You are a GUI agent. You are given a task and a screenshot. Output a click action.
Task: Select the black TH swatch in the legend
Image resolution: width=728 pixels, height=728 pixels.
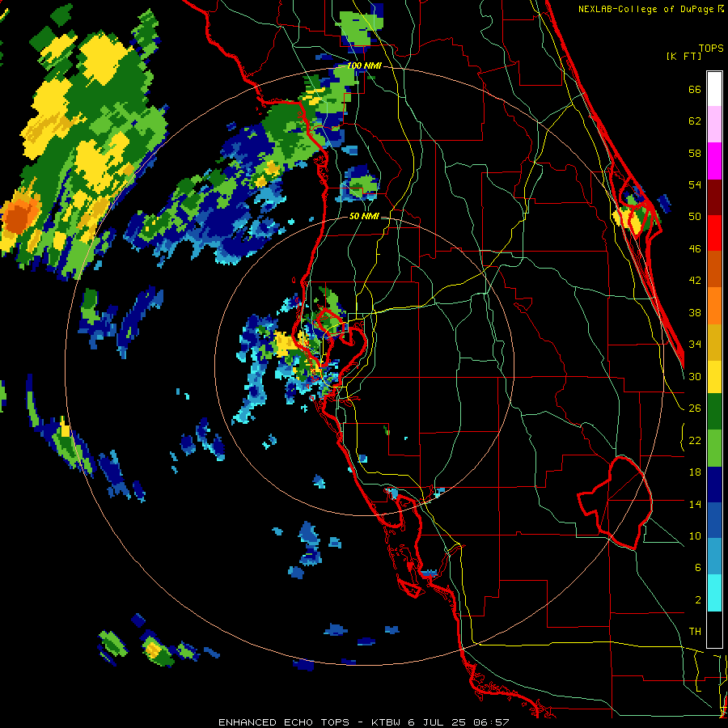pyautogui.click(x=714, y=629)
